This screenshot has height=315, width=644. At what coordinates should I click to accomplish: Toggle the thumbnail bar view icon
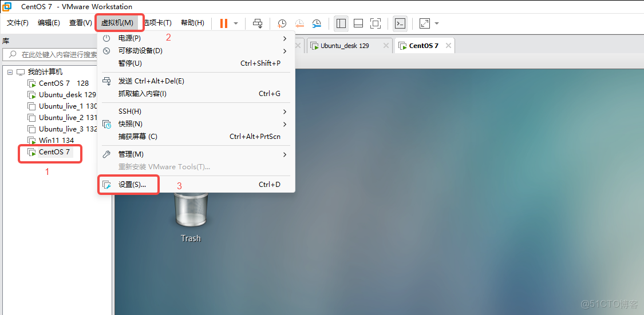(x=358, y=23)
